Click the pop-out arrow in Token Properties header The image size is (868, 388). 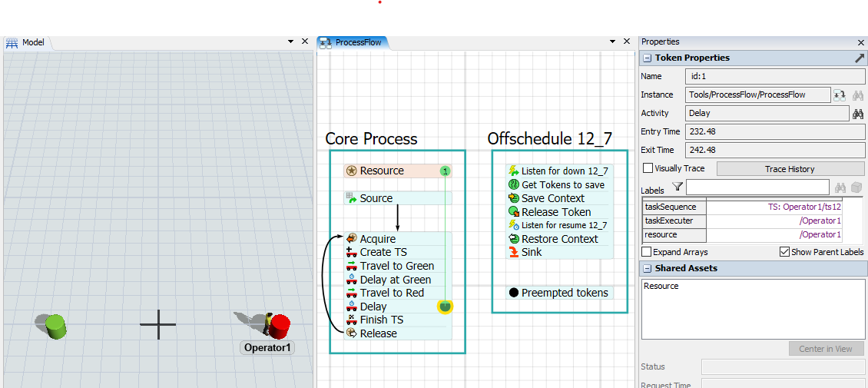tap(859, 58)
